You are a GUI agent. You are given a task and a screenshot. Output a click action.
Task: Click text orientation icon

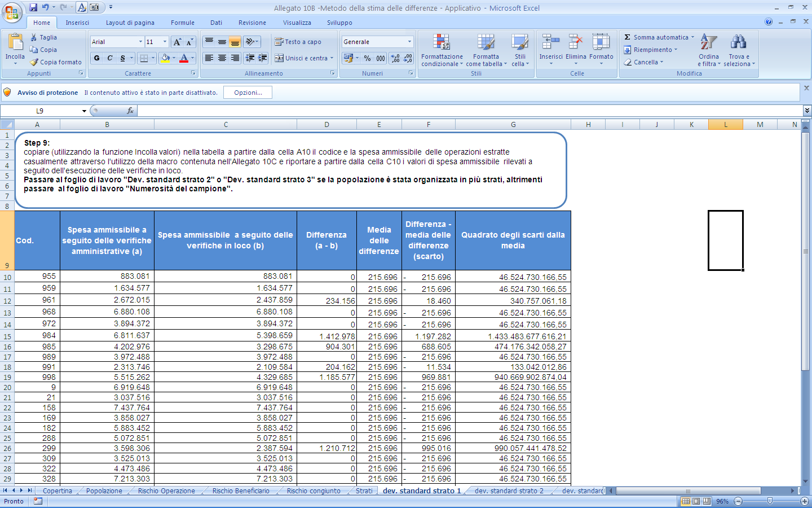click(249, 42)
